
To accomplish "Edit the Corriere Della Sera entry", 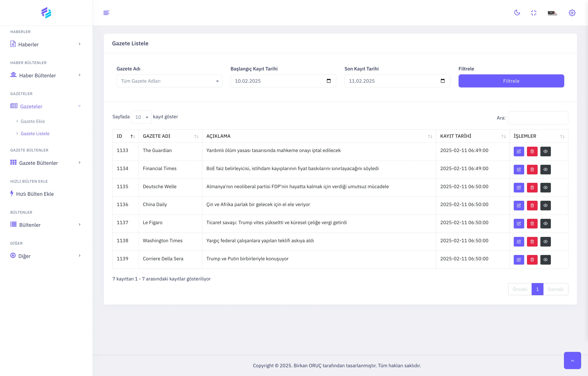I will click(x=519, y=260).
